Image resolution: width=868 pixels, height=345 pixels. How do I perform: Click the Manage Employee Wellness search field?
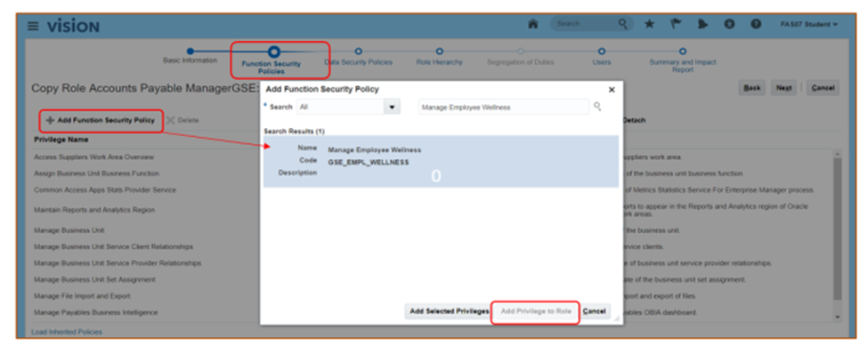coord(504,107)
